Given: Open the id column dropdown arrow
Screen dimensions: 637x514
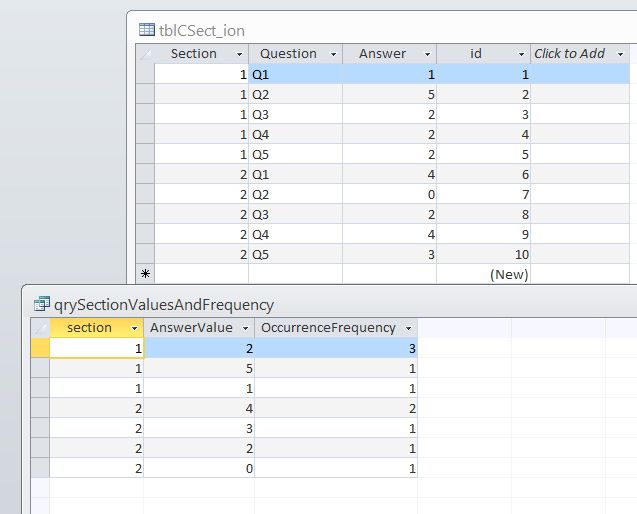Looking at the screenshot, I should click(x=521, y=54).
